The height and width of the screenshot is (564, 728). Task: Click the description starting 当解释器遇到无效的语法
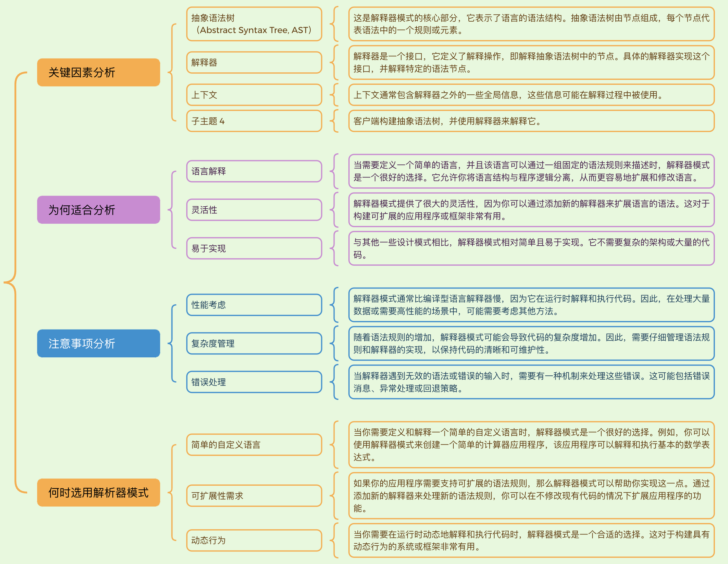pos(532,382)
